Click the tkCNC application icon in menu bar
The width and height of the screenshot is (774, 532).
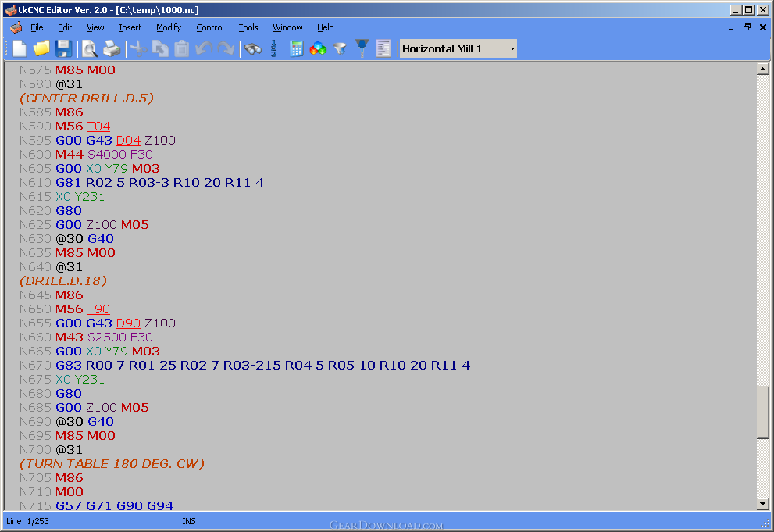coord(16,27)
